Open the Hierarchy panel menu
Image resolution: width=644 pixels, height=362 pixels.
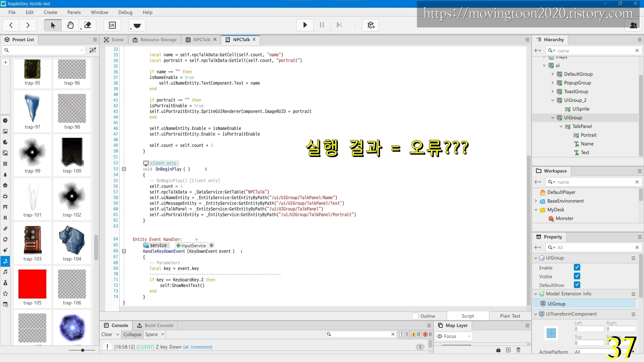pyautogui.click(x=640, y=40)
